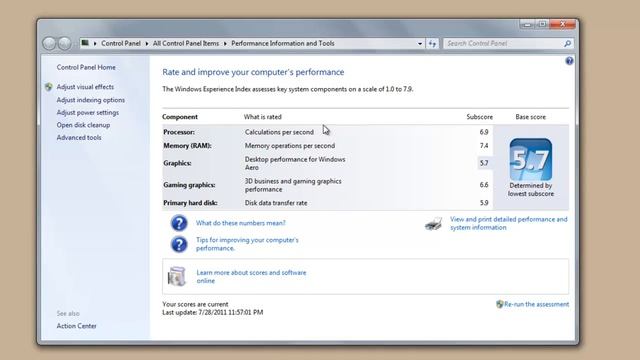The width and height of the screenshot is (640, 360).
Task: Click the Primary hard disk row label
Action: [x=190, y=203]
